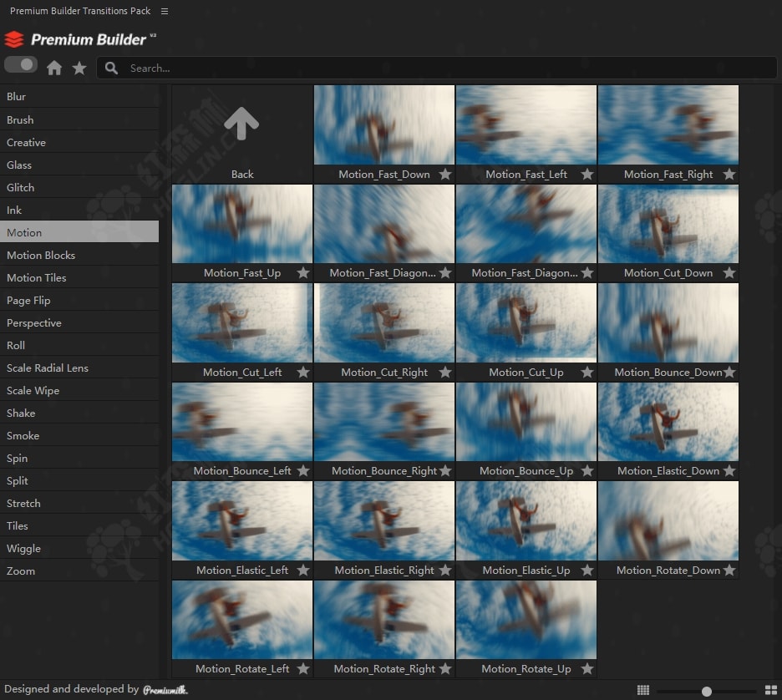Screen dimensions: 782x700
Task: Open the Shake category
Action: (x=79, y=413)
